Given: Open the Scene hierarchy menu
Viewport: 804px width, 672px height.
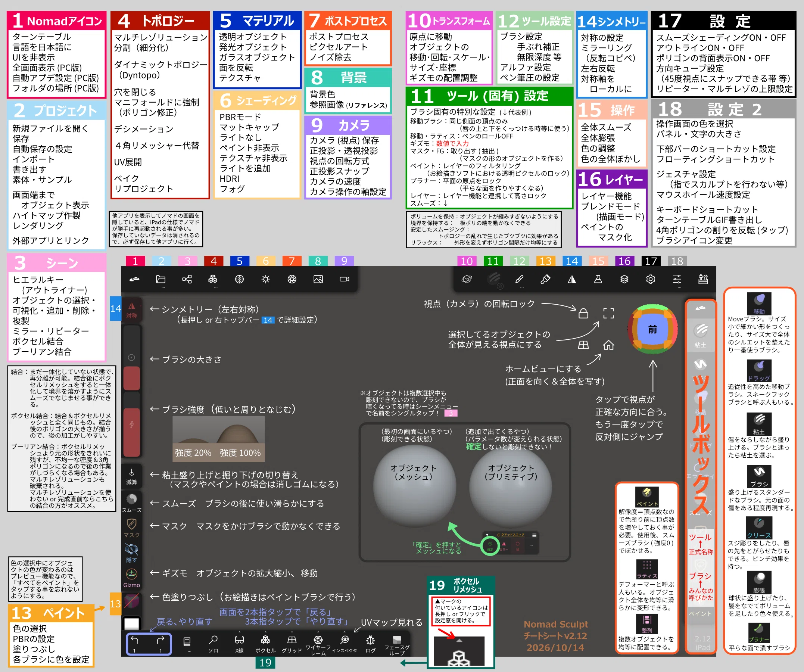Looking at the screenshot, I should [x=187, y=279].
